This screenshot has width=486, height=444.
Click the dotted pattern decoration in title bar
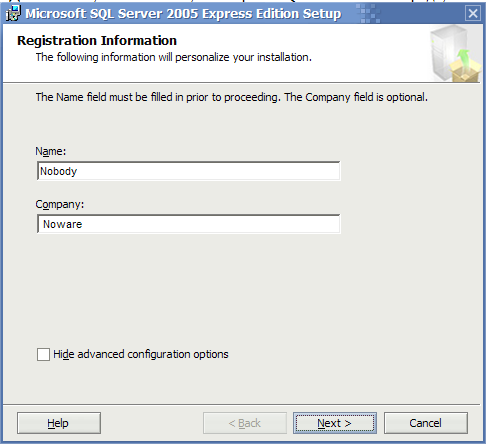pos(368,13)
